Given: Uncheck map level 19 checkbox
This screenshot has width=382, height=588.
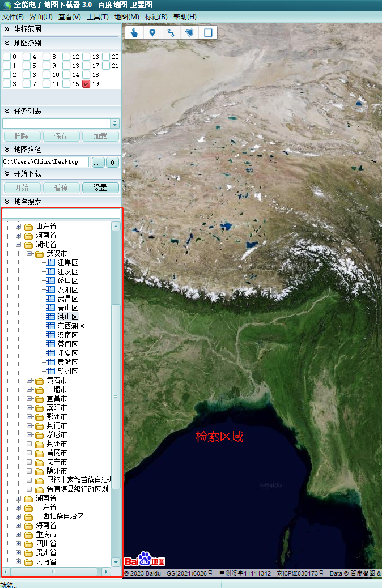Looking at the screenshot, I should [x=86, y=84].
